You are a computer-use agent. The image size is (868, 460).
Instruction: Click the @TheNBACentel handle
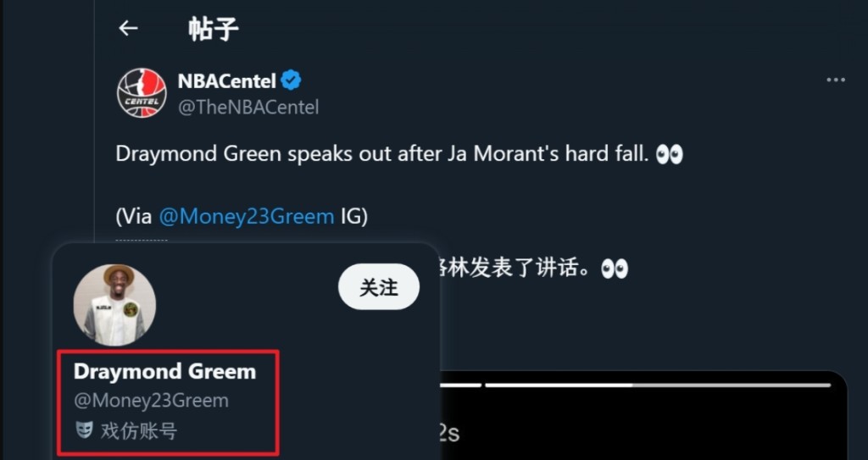[x=248, y=107]
